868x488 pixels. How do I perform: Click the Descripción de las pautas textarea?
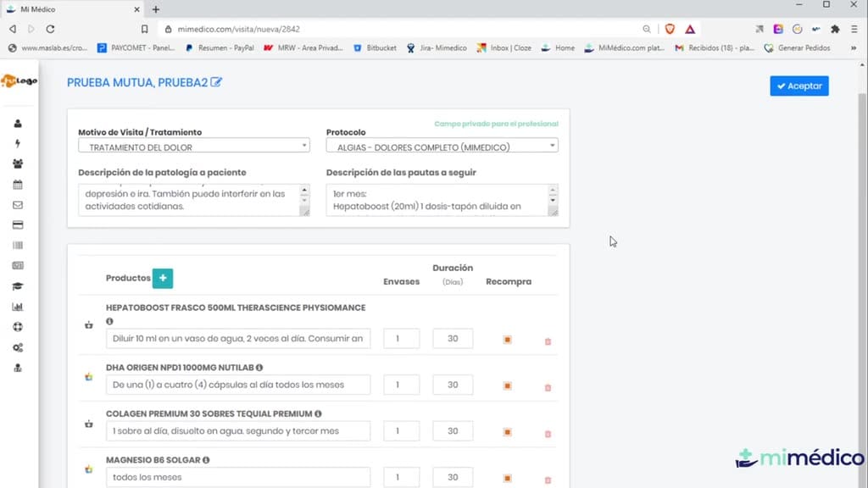tap(442, 200)
